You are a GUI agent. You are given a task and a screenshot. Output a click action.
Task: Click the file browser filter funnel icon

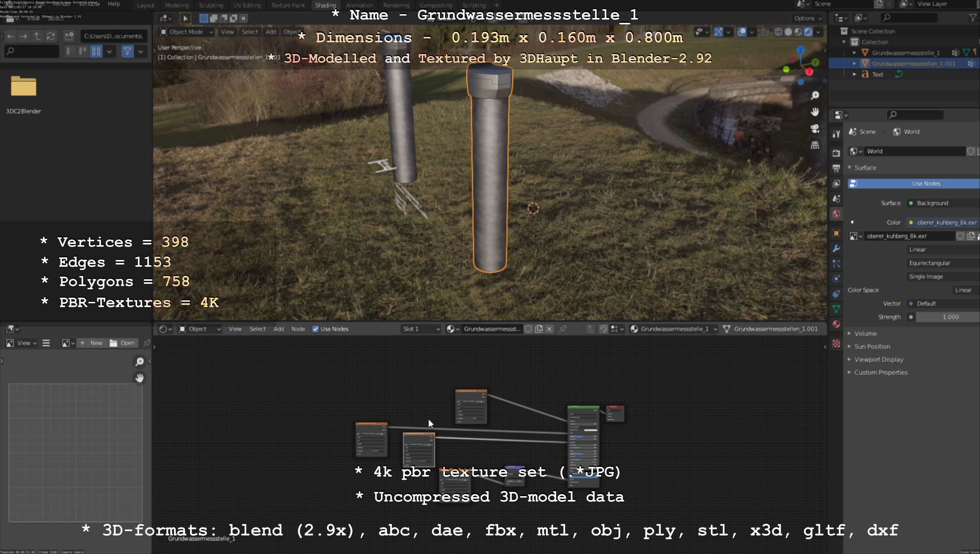[128, 51]
